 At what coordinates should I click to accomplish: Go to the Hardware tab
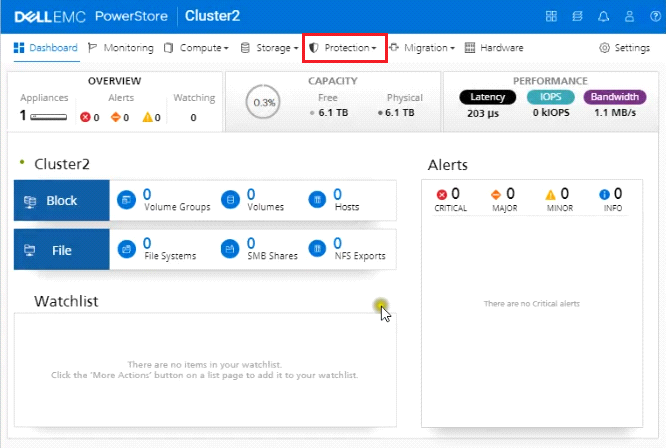point(494,48)
